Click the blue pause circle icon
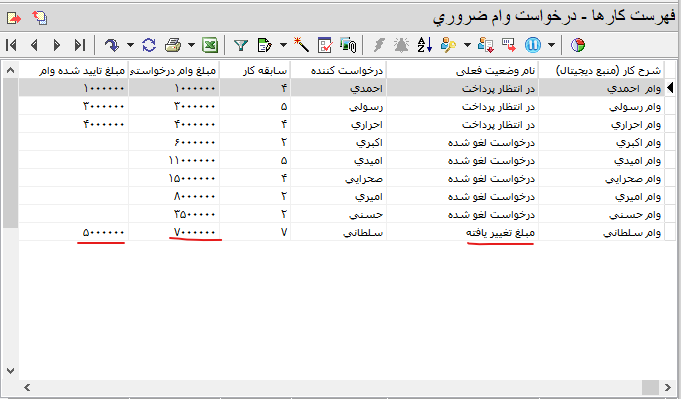Viewport: 681px width, 399px height. 533,45
